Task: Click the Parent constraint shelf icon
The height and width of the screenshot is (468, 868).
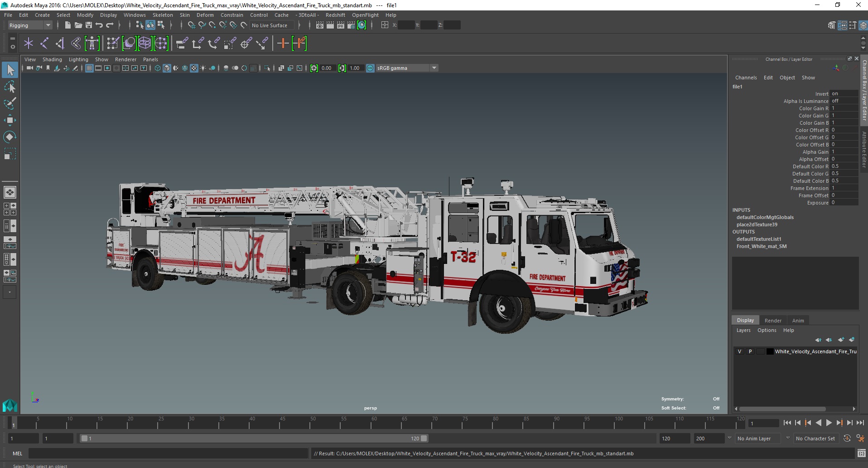Action: click(182, 44)
